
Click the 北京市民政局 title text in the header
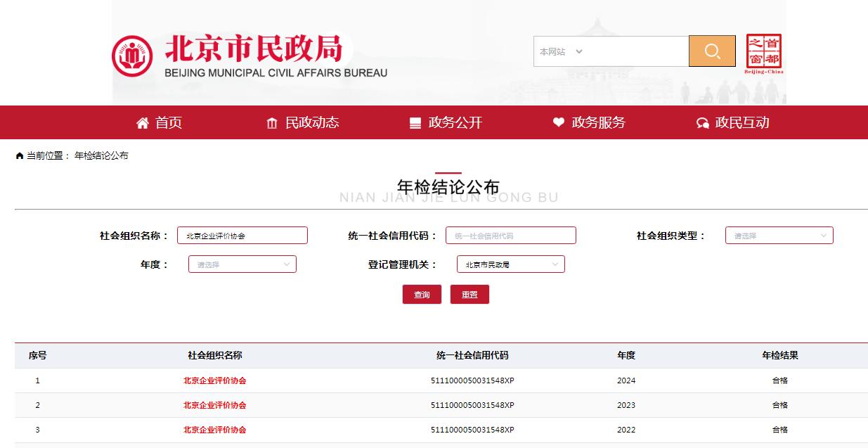point(253,49)
